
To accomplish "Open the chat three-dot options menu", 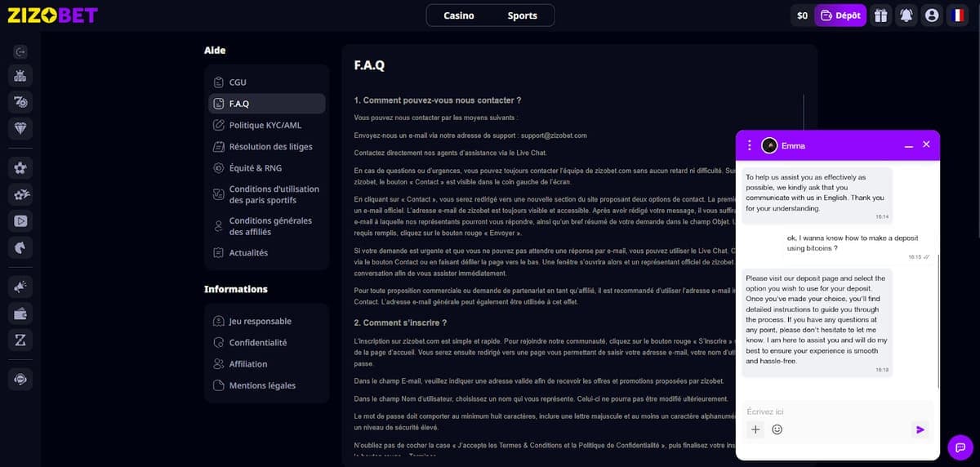I will [750, 145].
